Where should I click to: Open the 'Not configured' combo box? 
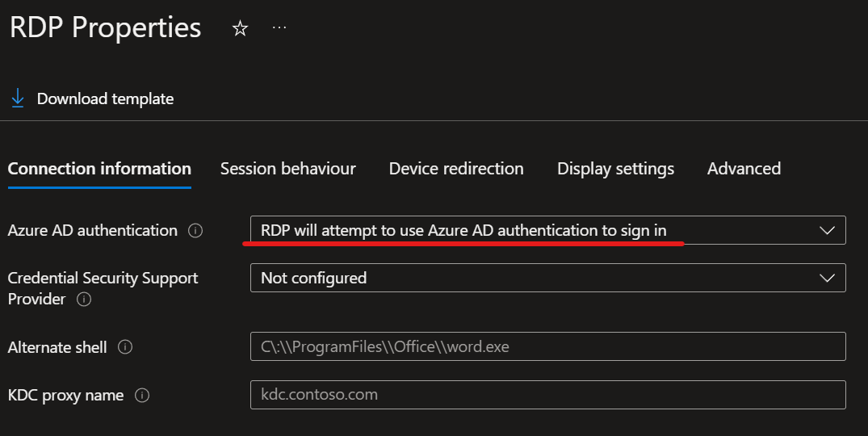548,278
